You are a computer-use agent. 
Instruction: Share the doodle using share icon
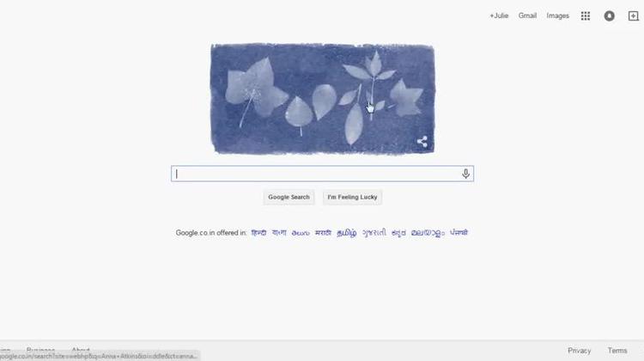[x=422, y=142]
